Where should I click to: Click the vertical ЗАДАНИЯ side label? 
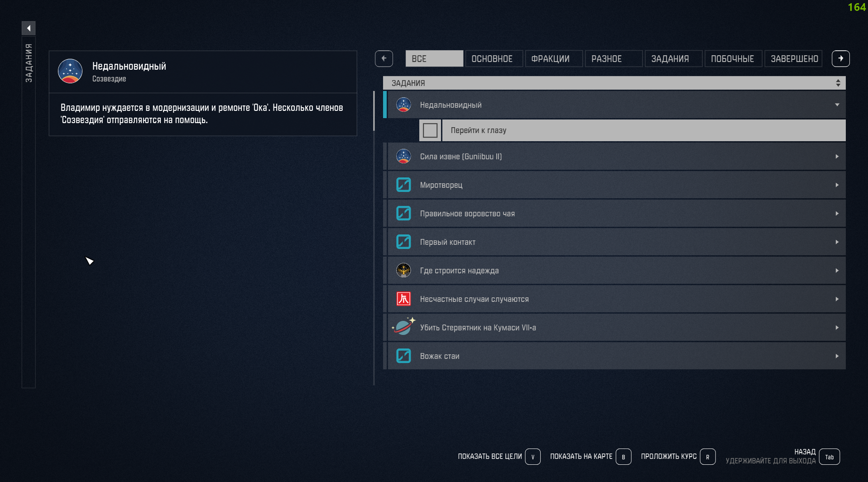(29, 63)
